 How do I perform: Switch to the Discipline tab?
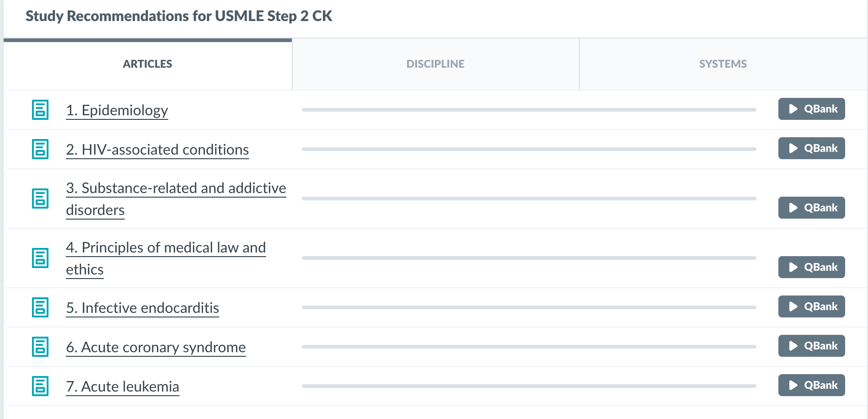[x=435, y=64]
